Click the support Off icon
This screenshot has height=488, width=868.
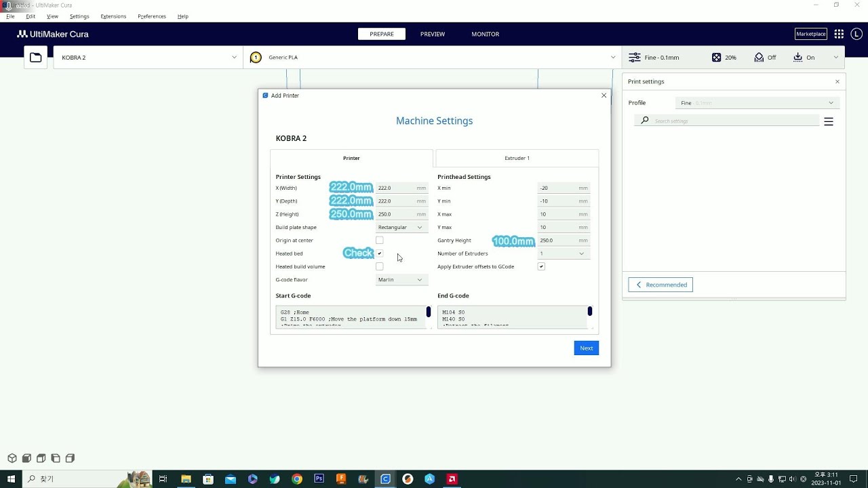[759, 58]
